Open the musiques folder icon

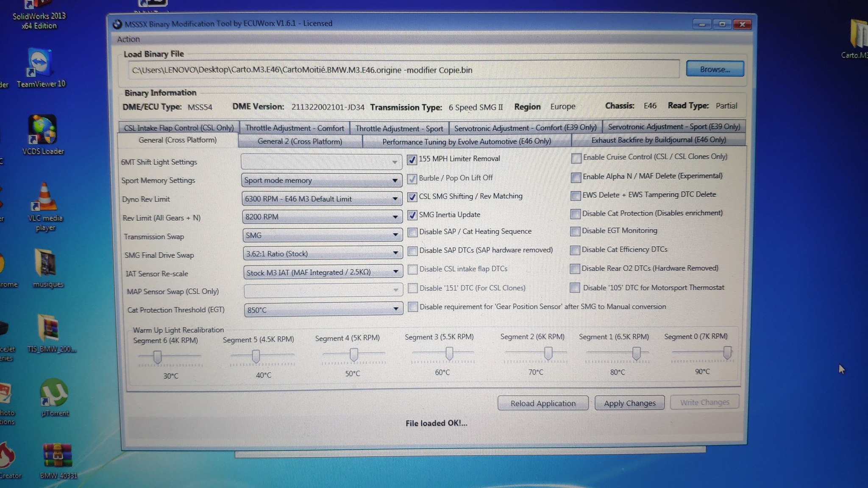pyautogui.click(x=48, y=268)
